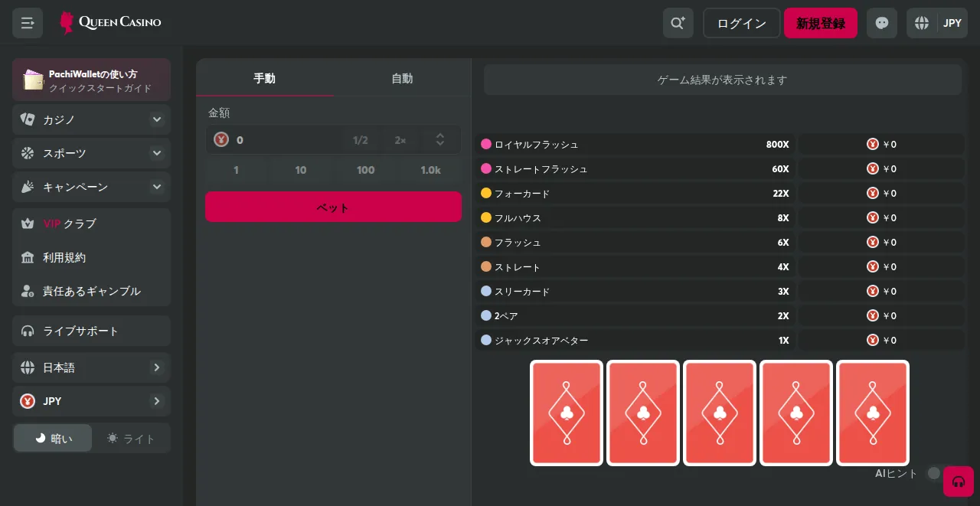This screenshot has width=980, height=506.
Task: Switch to light theme ライト
Action: [x=131, y=438]
